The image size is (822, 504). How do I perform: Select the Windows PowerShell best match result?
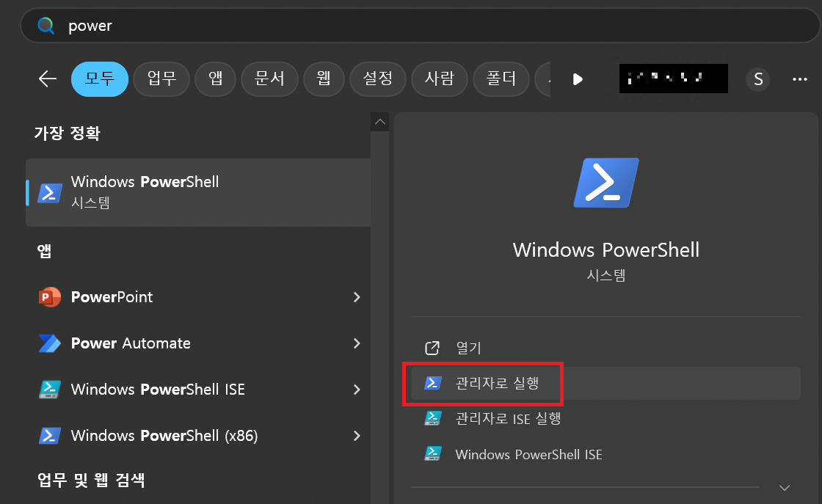point(198,192)
